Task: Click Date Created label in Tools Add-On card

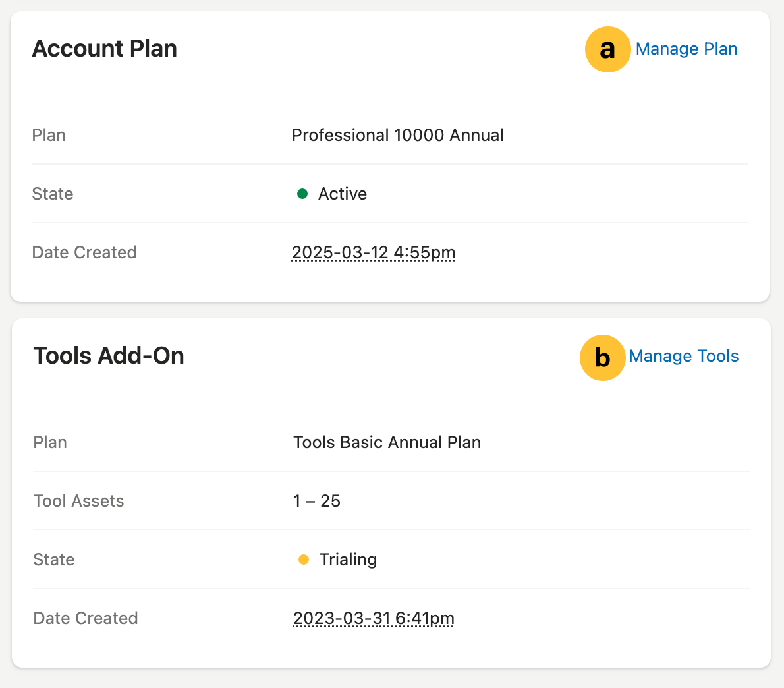Action: click(86, 618)
